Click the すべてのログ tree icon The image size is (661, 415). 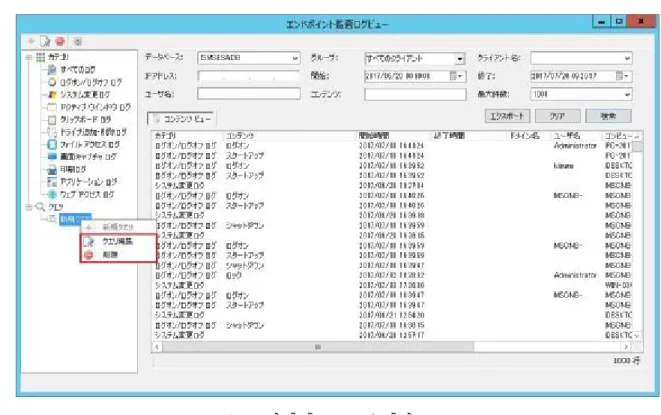click(52, 70)
